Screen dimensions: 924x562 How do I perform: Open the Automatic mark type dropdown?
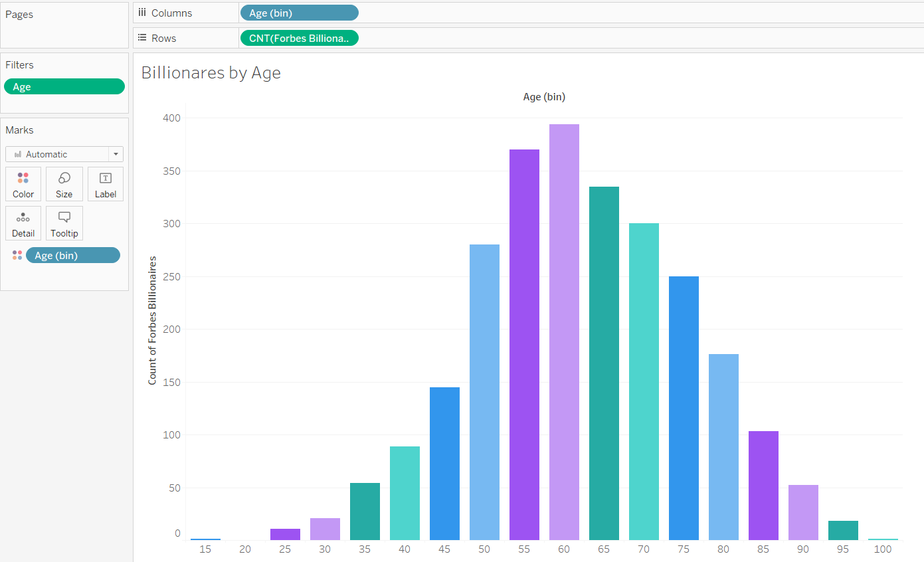tap(57, 154)
